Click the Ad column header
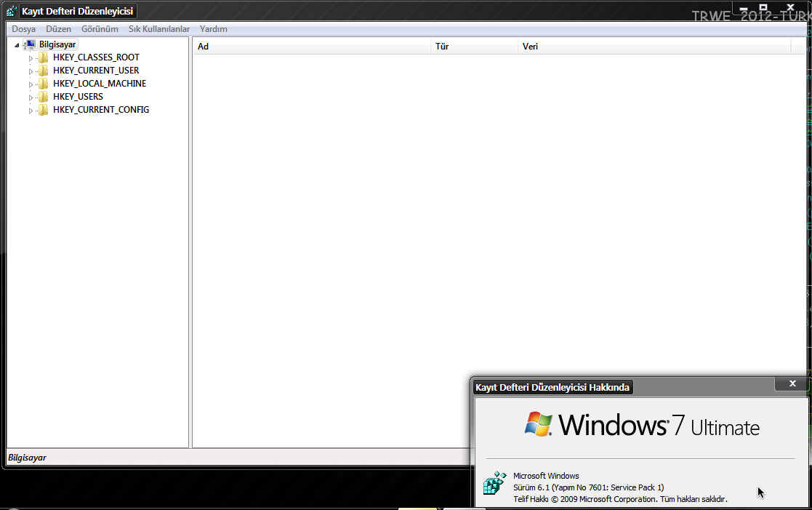The image size is (812, 510). click(x=311, y=47)
